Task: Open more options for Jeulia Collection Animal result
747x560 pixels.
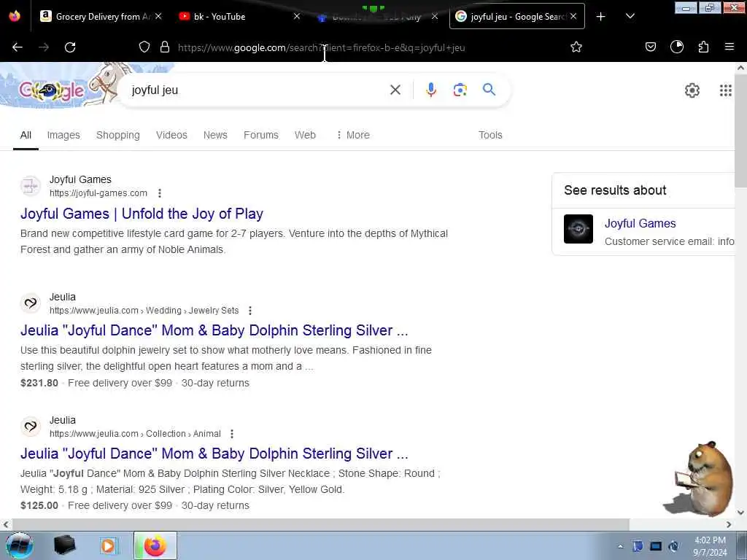Action: pos(232,434)
